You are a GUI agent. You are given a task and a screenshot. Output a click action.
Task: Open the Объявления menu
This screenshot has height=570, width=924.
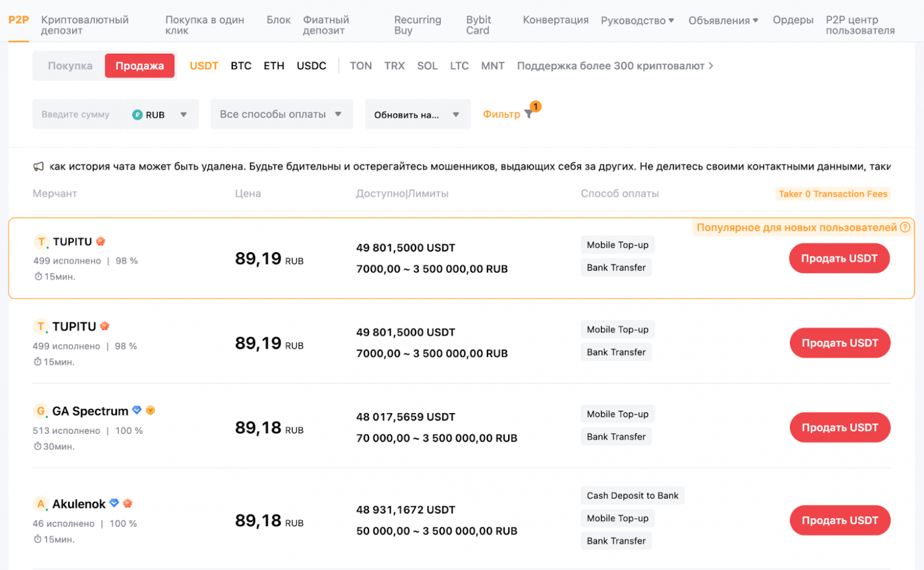pos(722,20)
